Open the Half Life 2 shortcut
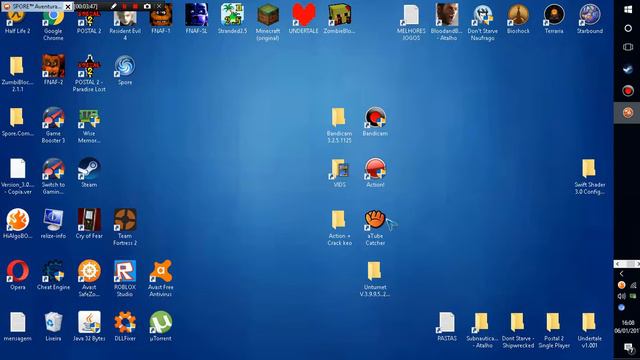Screen dimensions: 640x360 point(18,18)
